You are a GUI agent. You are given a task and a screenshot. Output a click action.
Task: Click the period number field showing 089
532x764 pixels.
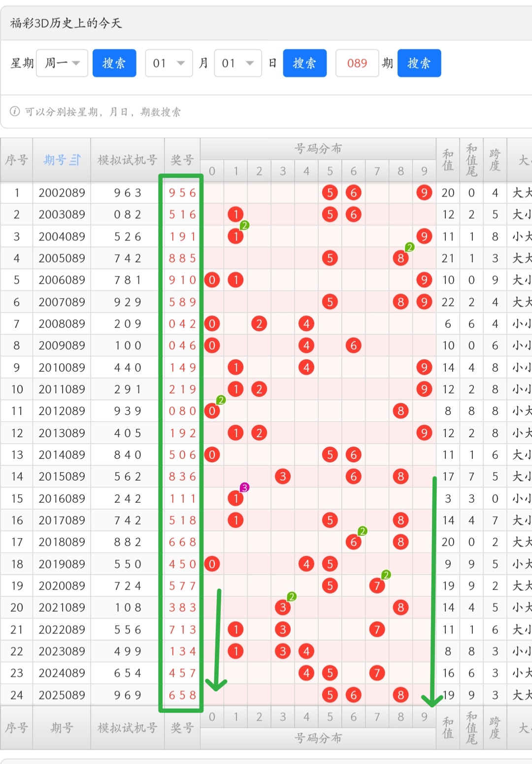(357, 63)
